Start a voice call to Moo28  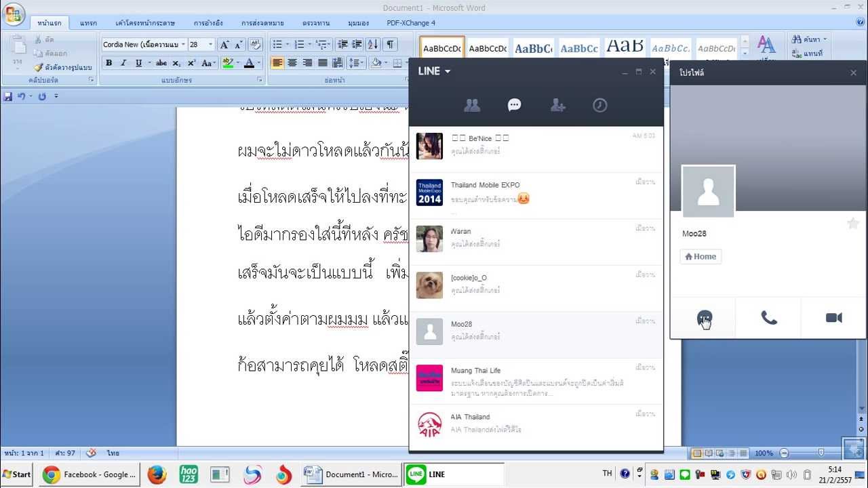769,318
